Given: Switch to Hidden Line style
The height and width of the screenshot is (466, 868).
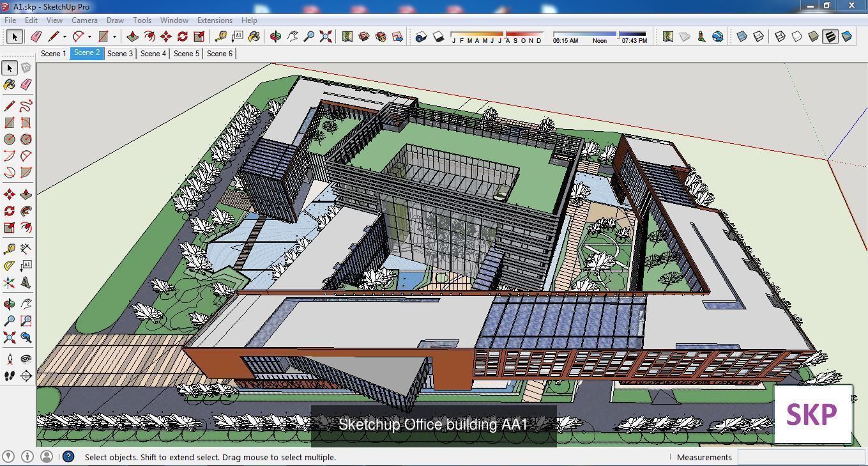Looking at the screenshot, I should tap(797, 36).
